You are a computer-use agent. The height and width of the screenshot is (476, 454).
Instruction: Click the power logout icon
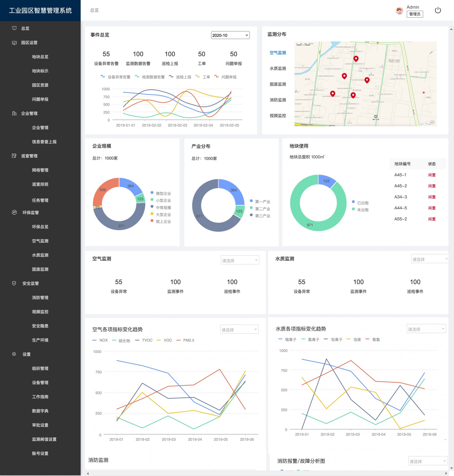click(438, 10)
